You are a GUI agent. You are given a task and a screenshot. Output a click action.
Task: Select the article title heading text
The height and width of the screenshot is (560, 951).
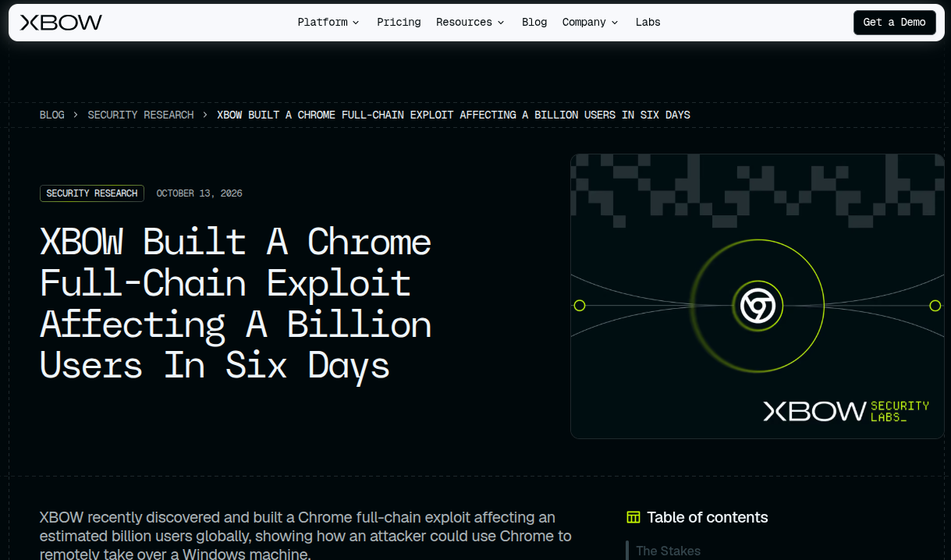(236, 303)
